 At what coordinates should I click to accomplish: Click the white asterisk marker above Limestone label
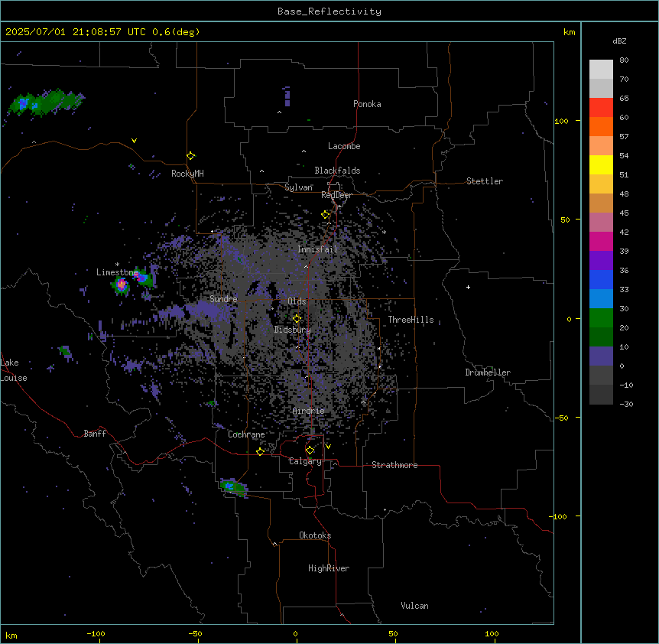click(117, 265)
